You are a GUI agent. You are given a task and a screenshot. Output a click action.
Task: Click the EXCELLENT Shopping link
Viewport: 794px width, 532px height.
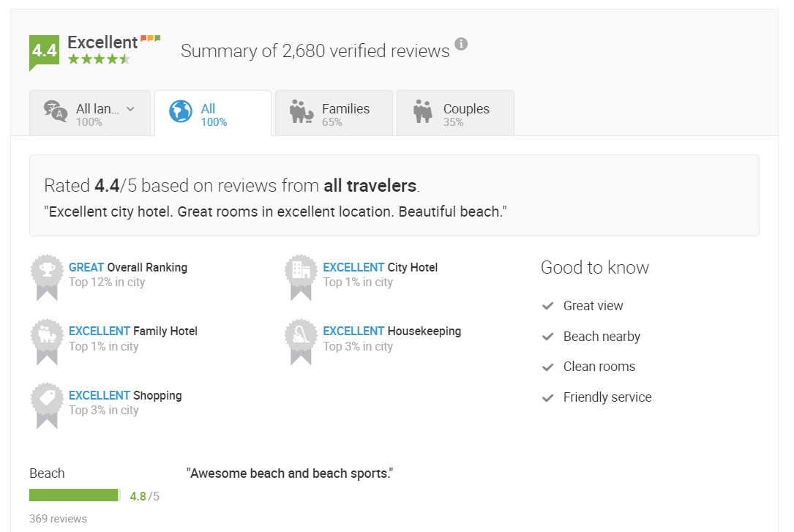[125, 395]
